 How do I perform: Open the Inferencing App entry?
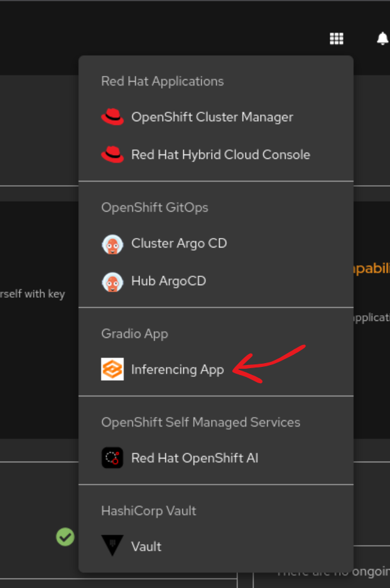point(177,369)
